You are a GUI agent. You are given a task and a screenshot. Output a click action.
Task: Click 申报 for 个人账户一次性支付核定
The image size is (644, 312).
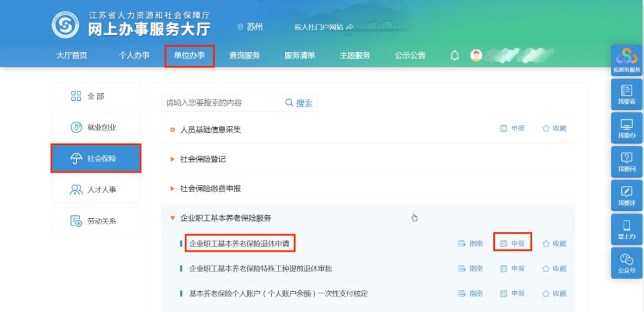(x=513, y=294)
